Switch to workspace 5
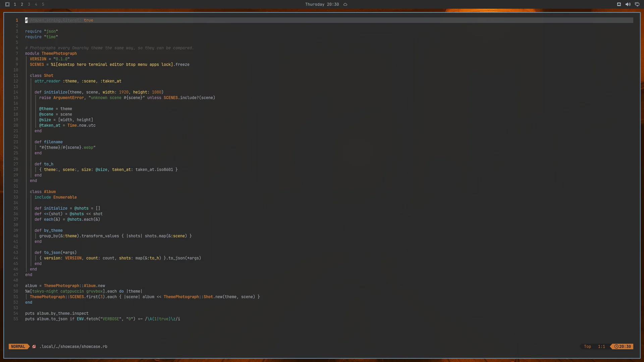Screen dimensions: 644x362 pos(43,4)
